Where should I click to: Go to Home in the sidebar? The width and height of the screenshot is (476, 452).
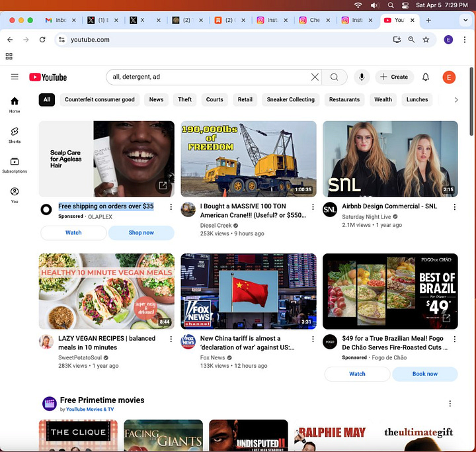(x=15, y=105)
